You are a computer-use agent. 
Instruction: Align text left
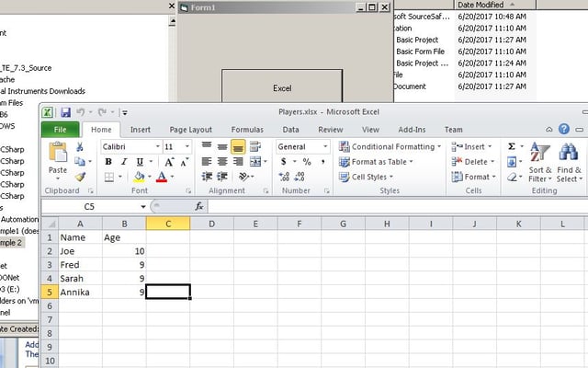pyautogui.click(x=207, y=162)
